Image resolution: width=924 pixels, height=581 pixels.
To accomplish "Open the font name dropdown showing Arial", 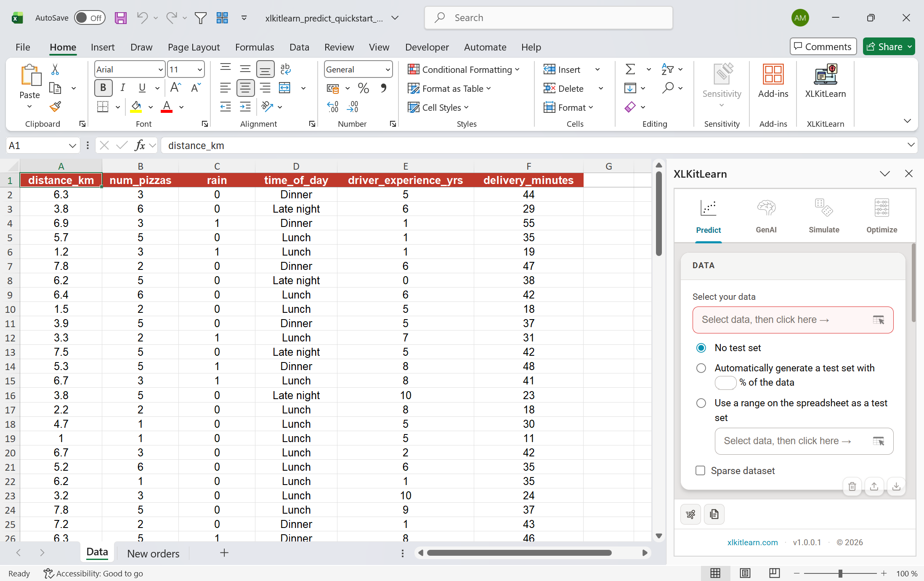I will [161, 69].
